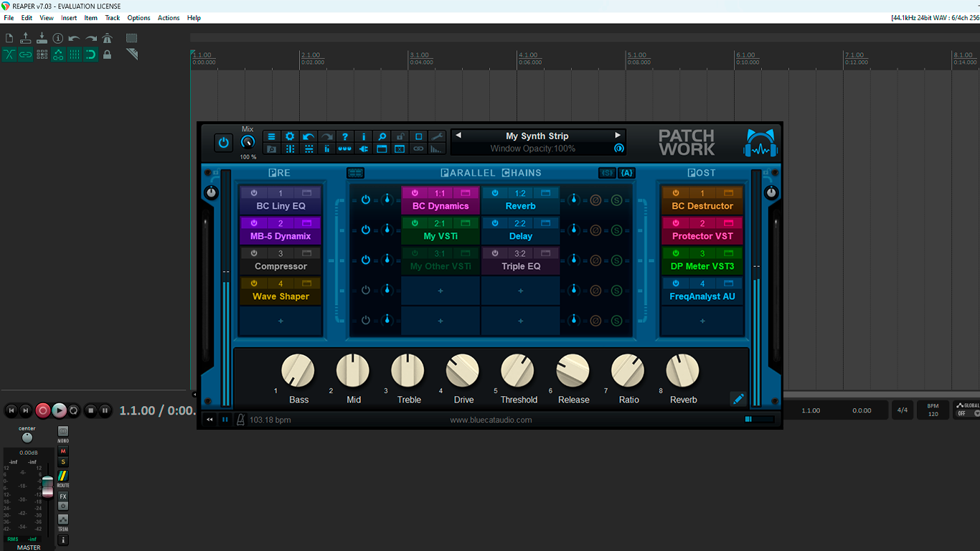The width and height of the screenshot is (980, 551).
Task: Open the Actions menu
Action: pyautogui.click(x=169, y=18)
